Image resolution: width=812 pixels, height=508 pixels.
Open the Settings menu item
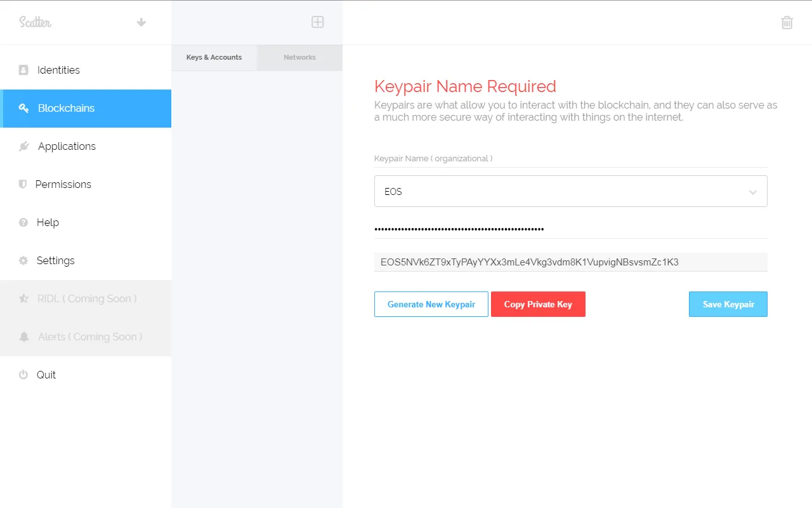tap(86, 260)
